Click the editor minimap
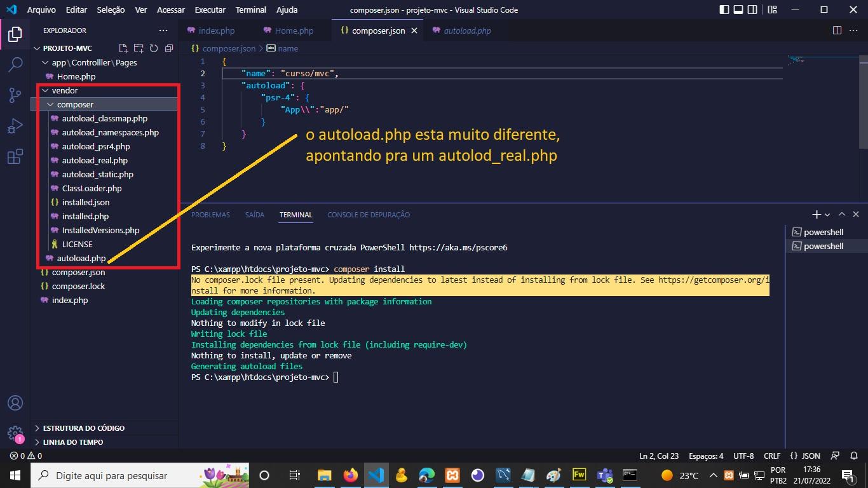The image size is (868, 488). [x=822, y=61]
